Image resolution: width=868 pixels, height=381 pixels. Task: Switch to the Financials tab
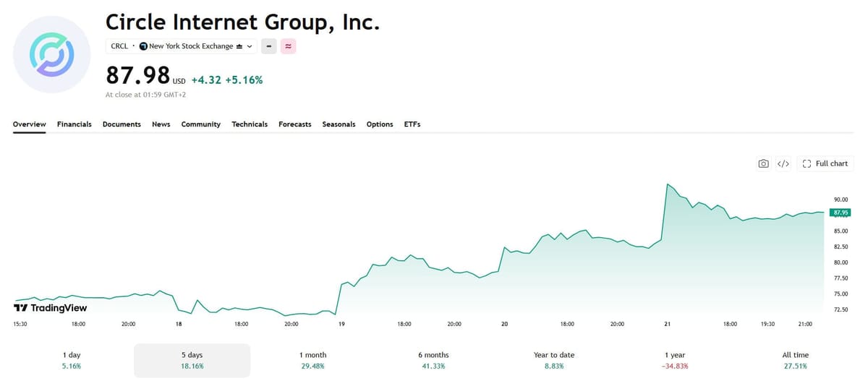coord(75,124)
